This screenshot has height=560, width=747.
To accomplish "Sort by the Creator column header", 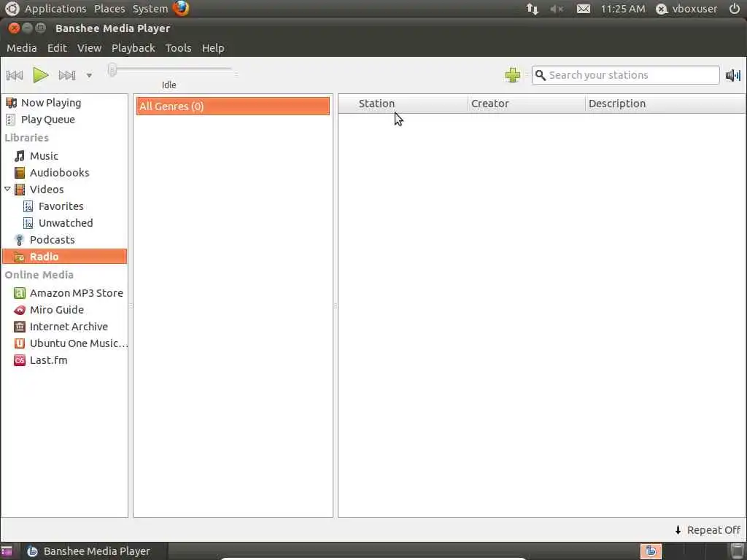I will pos(489,104).
